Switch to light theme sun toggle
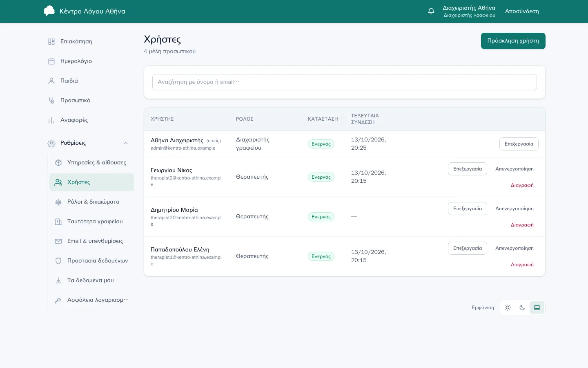588x368 pixels. click(508, 307)
